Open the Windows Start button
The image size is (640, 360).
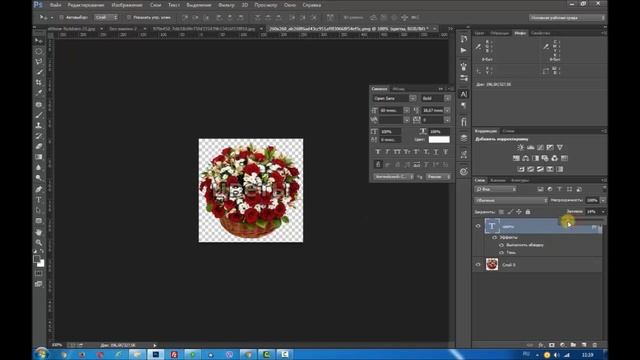click(41, 354)
